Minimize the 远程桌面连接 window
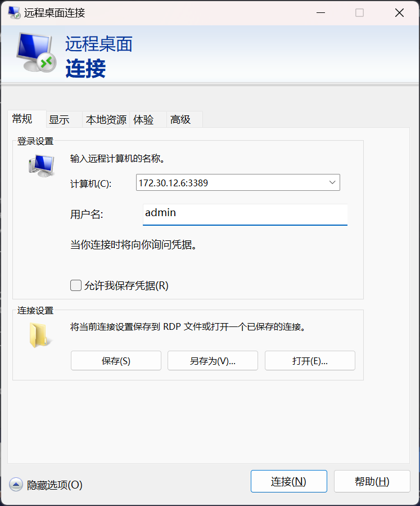420x506 pixels. coord(320,12)
